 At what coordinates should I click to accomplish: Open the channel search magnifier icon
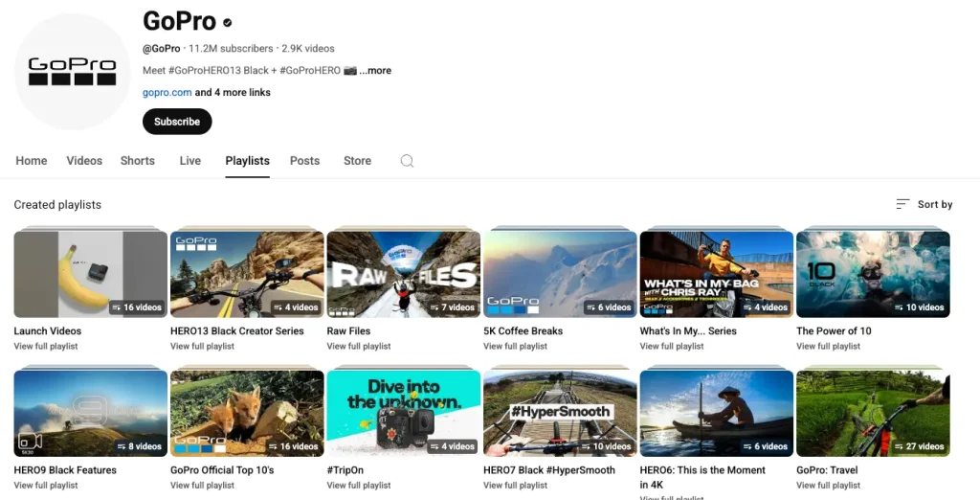407,161
